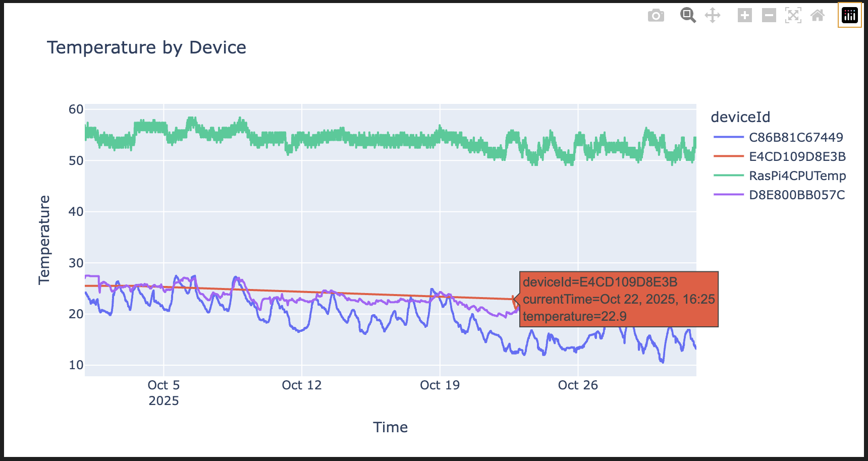
Task: Activate the Pan tool
Action: click(x=712, y=16)
